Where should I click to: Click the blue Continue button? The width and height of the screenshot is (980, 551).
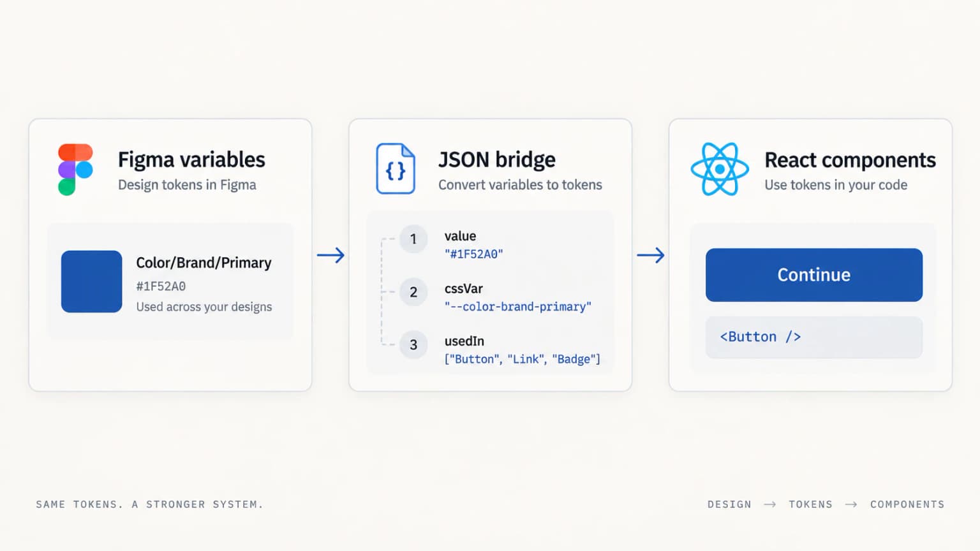coord(814,275)
